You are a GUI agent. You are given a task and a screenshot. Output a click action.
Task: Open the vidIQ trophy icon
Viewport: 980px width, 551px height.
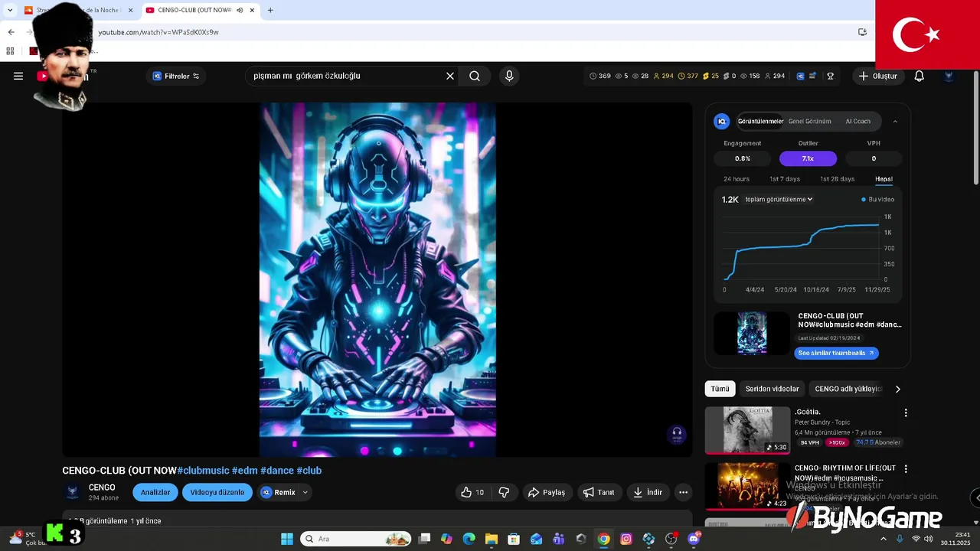click(830, 76)
